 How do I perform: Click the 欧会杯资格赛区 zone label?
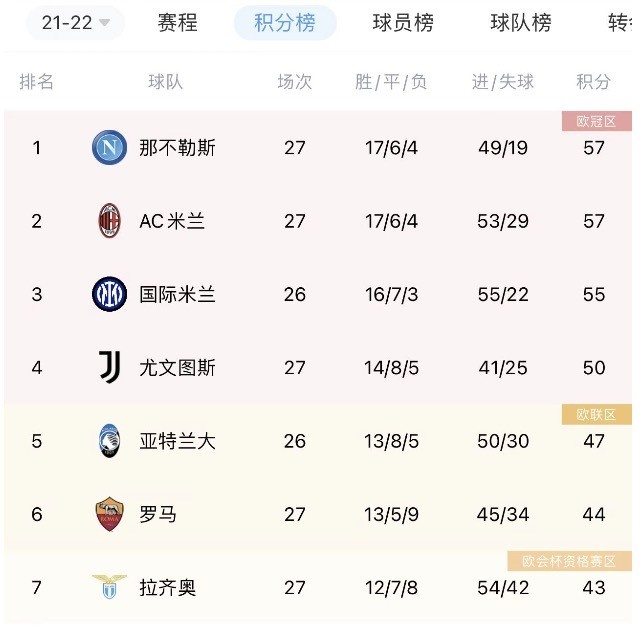[x=570, y=561]
